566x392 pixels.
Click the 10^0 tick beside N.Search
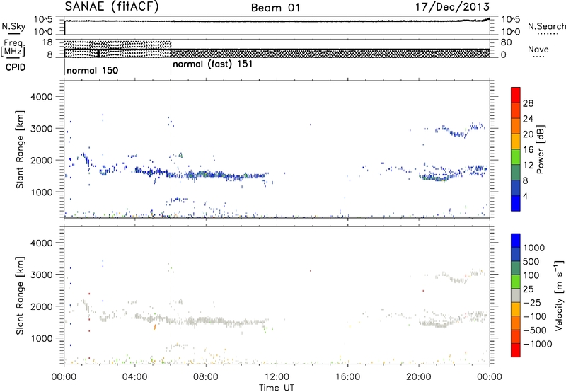pos(511,32)
